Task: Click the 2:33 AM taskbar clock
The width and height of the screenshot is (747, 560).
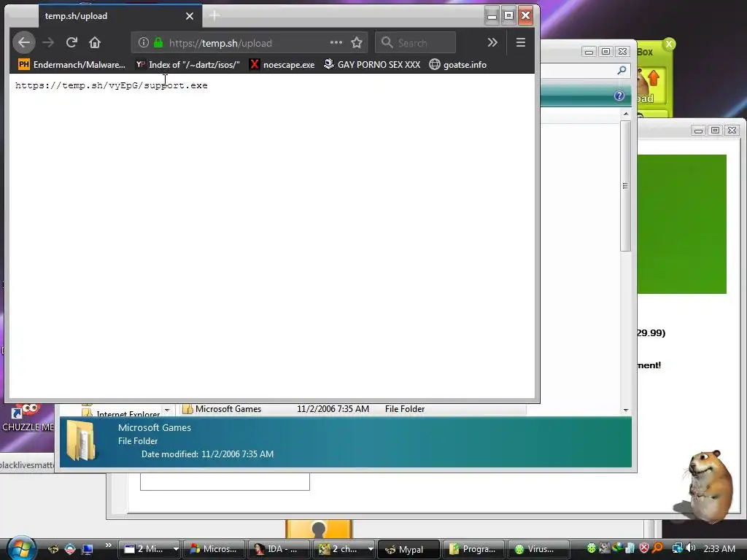Action: [x=719, y=548]
